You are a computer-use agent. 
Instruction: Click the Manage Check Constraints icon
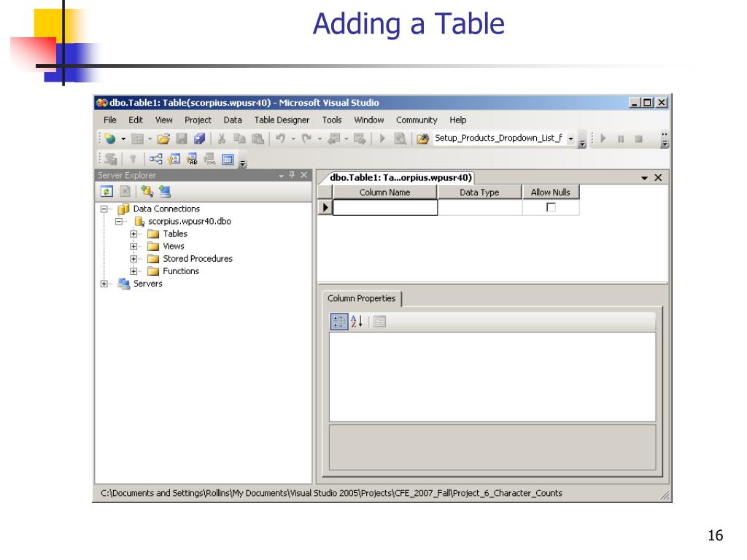point(228,159)
